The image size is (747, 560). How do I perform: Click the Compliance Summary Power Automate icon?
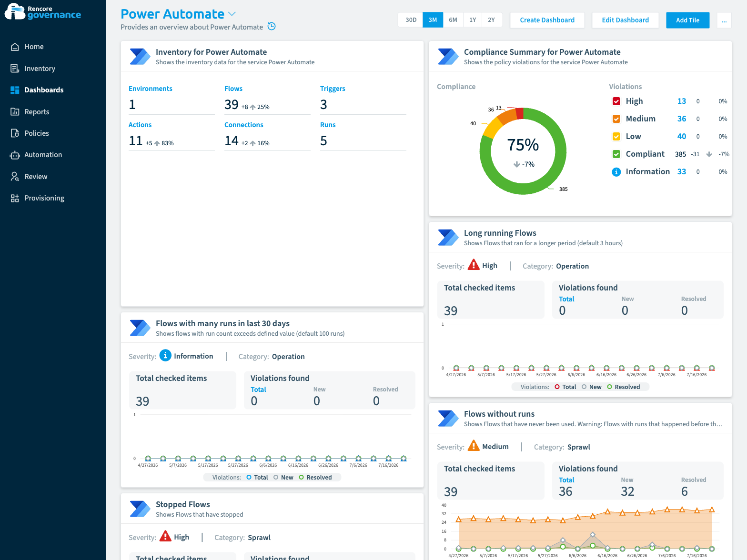pos(448,57)
